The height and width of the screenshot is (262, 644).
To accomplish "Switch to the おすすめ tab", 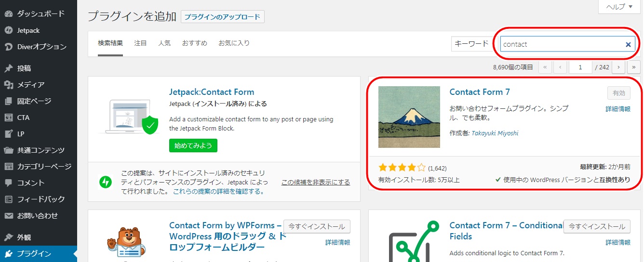I will pyautogui.click(x=194, y=43).
